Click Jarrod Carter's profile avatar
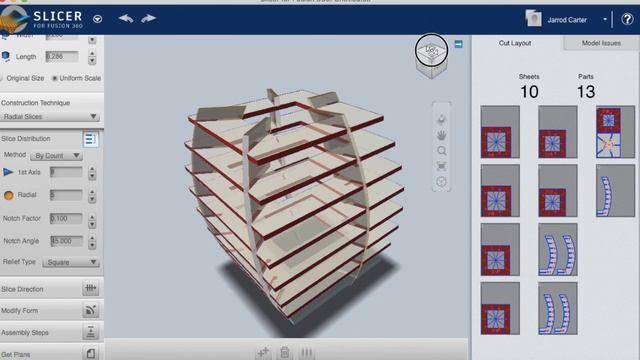The image size is (640, 360). coord(533,19)
